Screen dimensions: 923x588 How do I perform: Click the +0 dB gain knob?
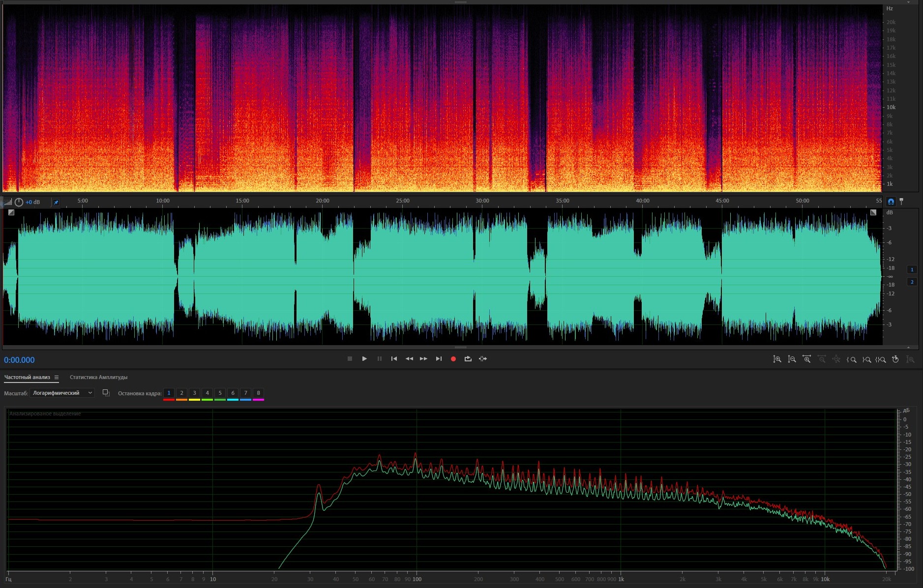19,202
